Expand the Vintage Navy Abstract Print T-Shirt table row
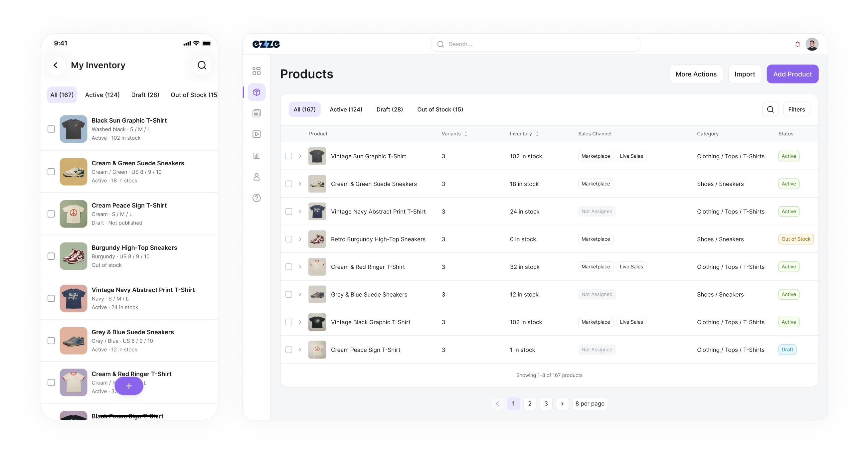The width and height of the screenshot is (868, 454). click(x=300, y=212)
